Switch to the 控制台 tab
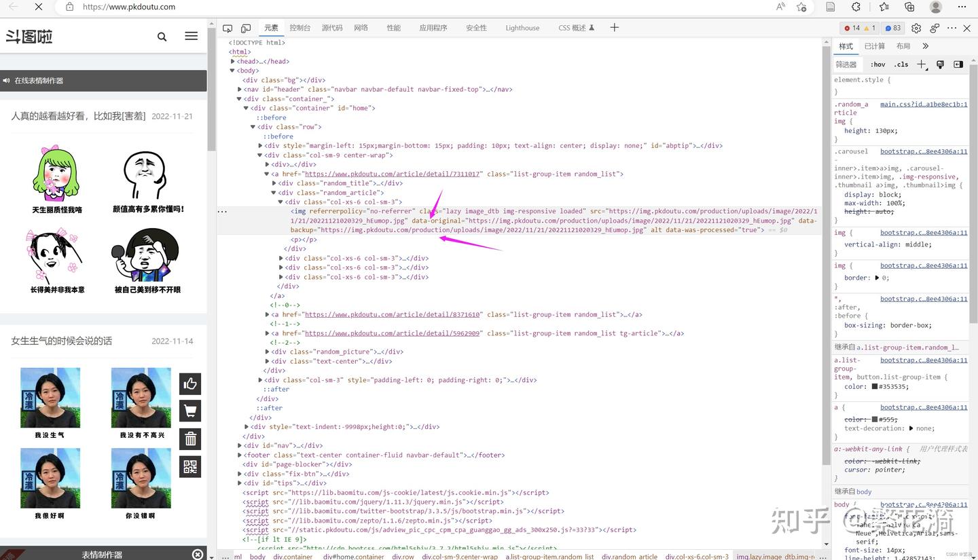Viewport: 978px width, 560px height. (300, 28)
